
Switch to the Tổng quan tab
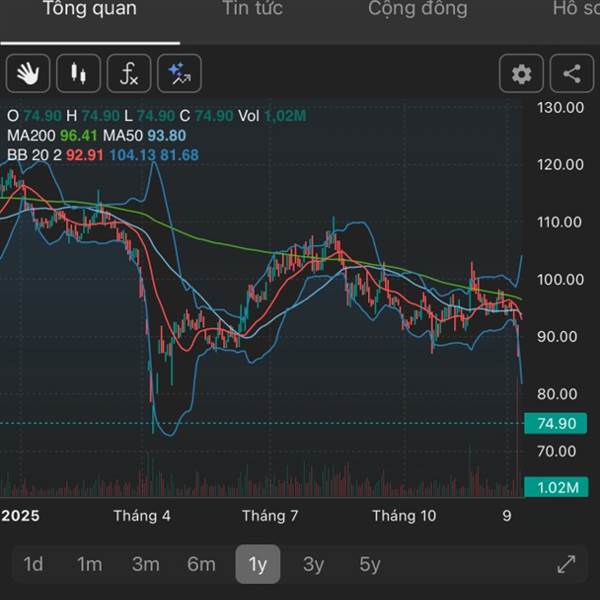point(90,8)
